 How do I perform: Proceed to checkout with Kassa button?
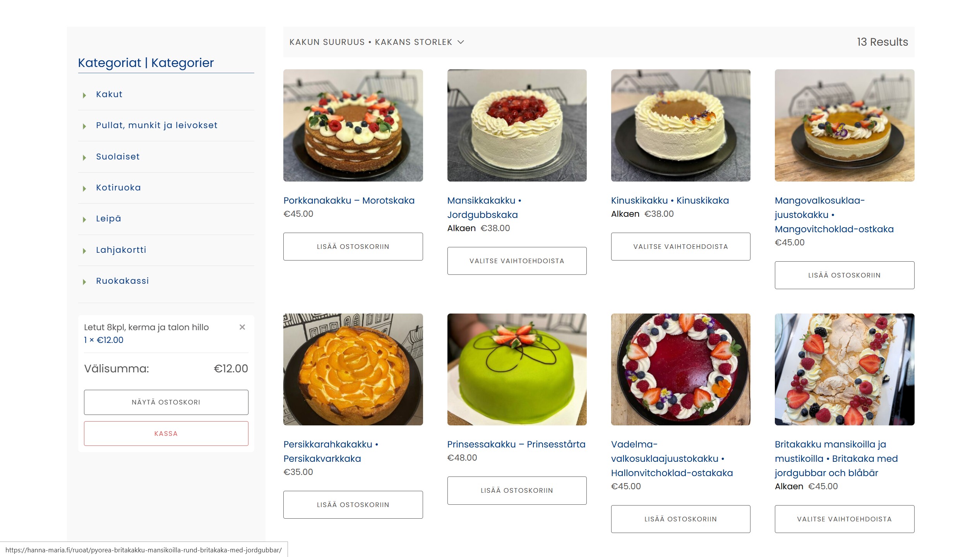166,434
